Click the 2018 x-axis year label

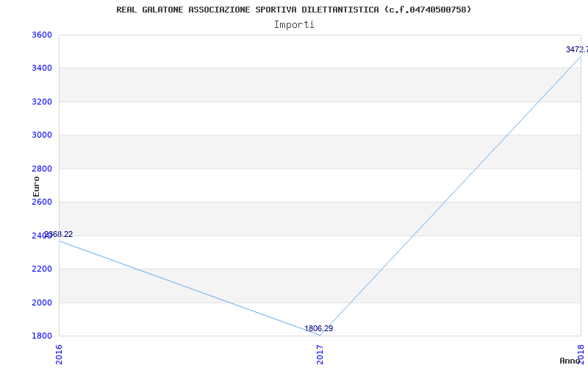coord(581,354)
